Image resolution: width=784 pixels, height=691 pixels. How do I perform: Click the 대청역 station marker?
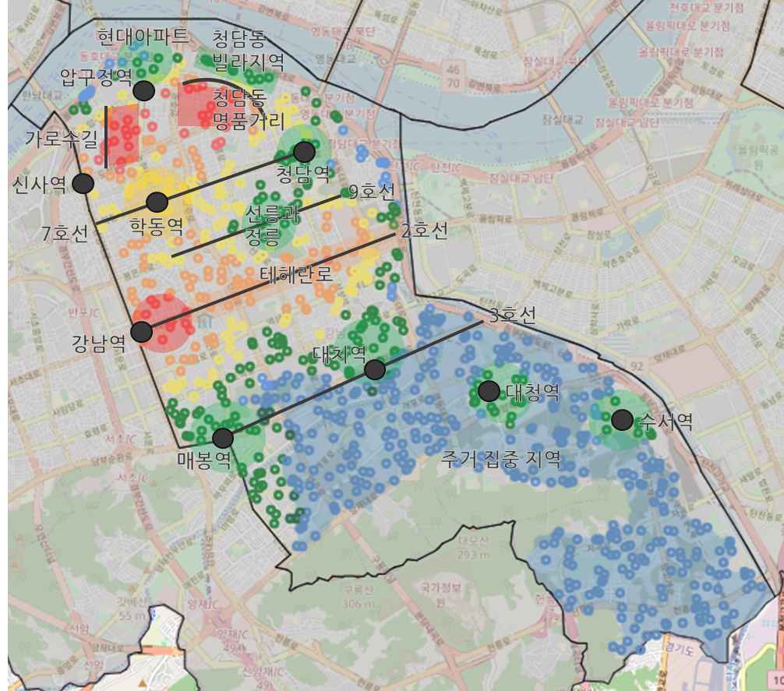[x=489, y=393]
